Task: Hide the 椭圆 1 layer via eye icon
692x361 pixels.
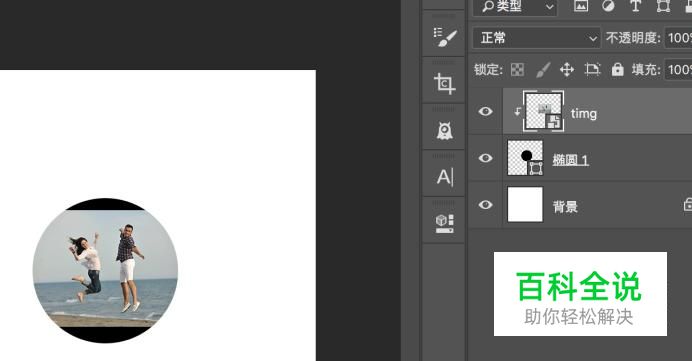Action: point(485,158)
